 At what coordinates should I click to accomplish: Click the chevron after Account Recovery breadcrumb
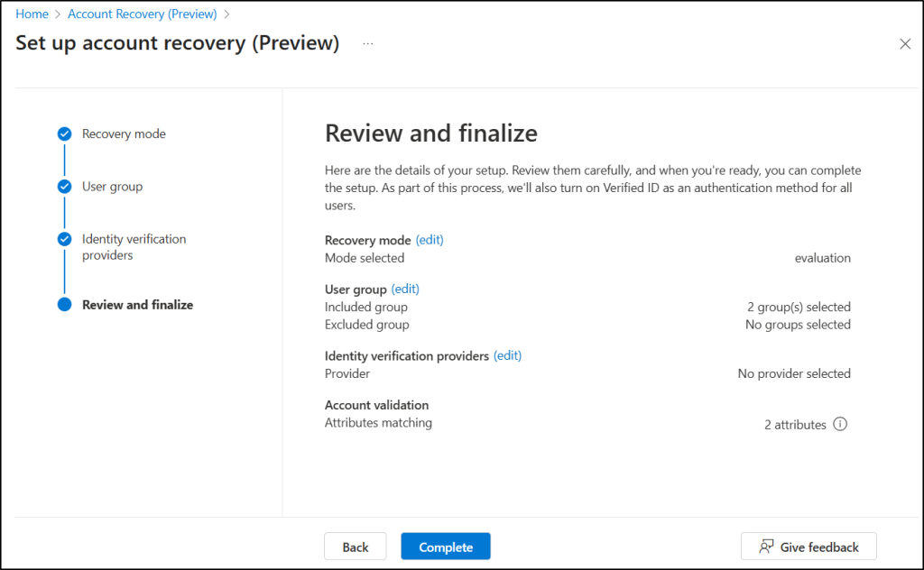[x=226, y=14]
